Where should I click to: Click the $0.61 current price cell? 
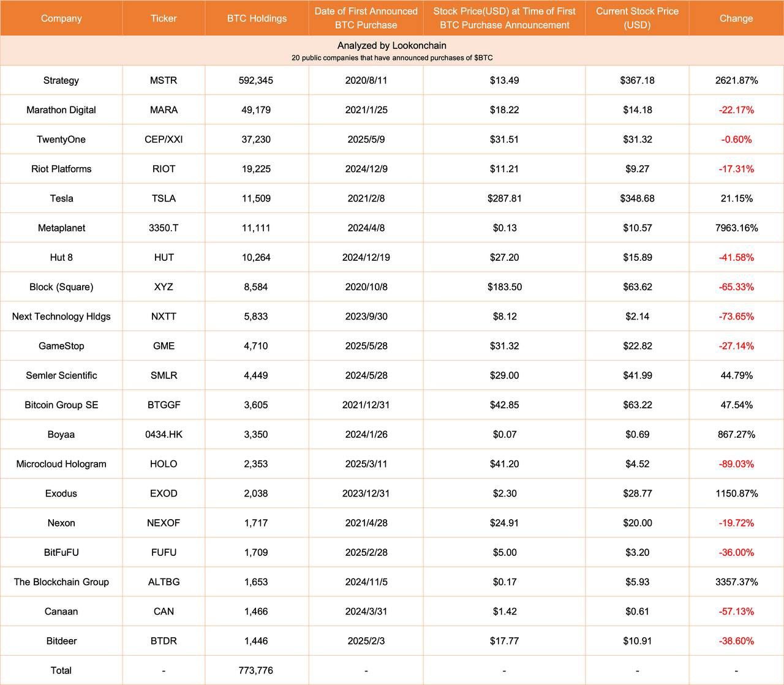tap(637, 611)
